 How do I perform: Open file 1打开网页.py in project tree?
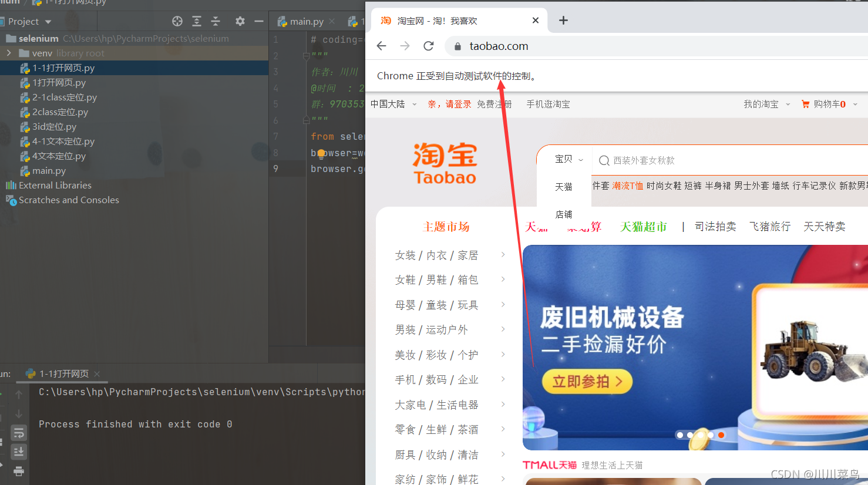click(x=59, y=83)
